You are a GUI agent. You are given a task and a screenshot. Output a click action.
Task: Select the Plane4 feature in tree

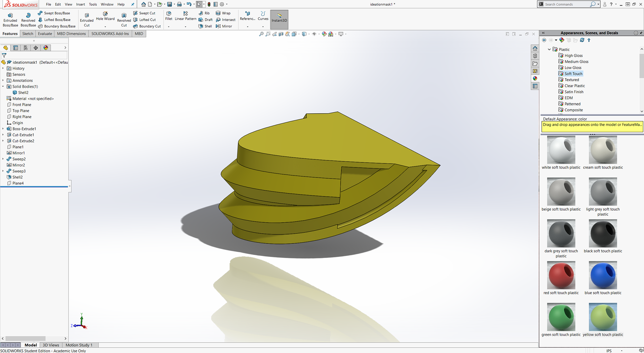15,183
